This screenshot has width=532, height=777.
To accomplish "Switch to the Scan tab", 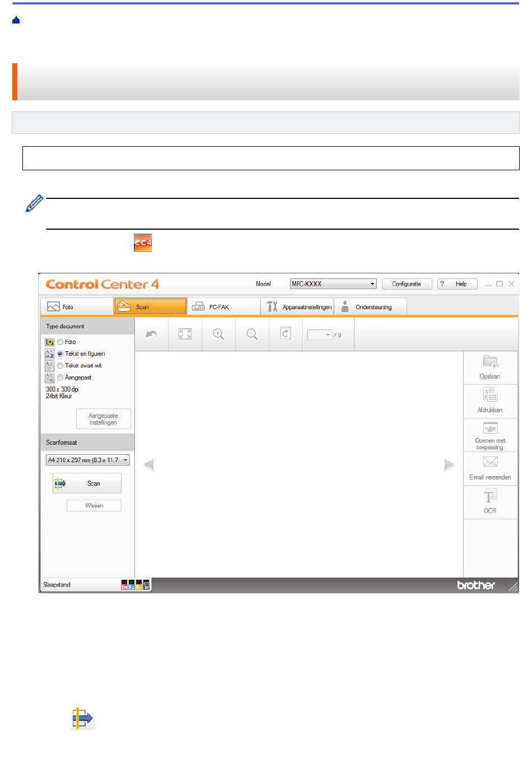I will point(150,307).
